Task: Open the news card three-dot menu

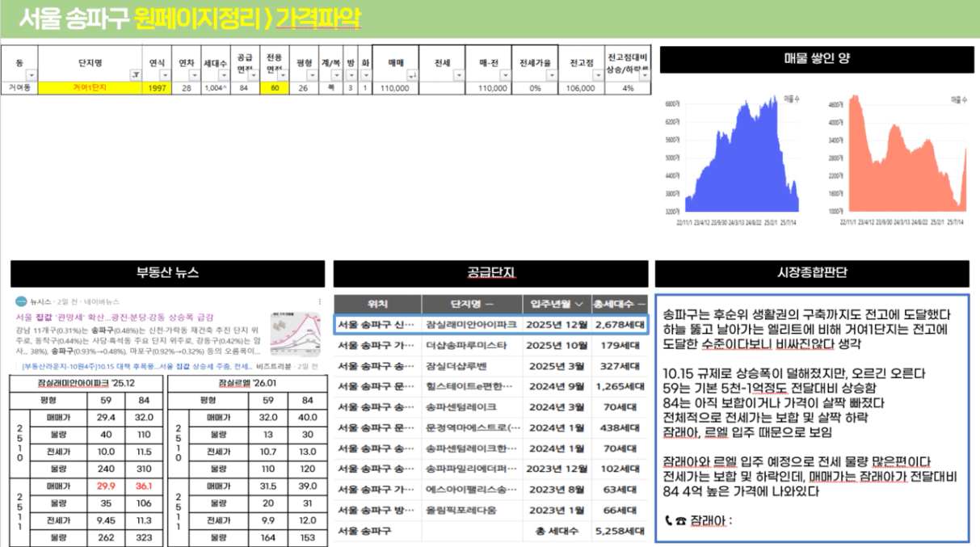Action: [x=322, y=301]
